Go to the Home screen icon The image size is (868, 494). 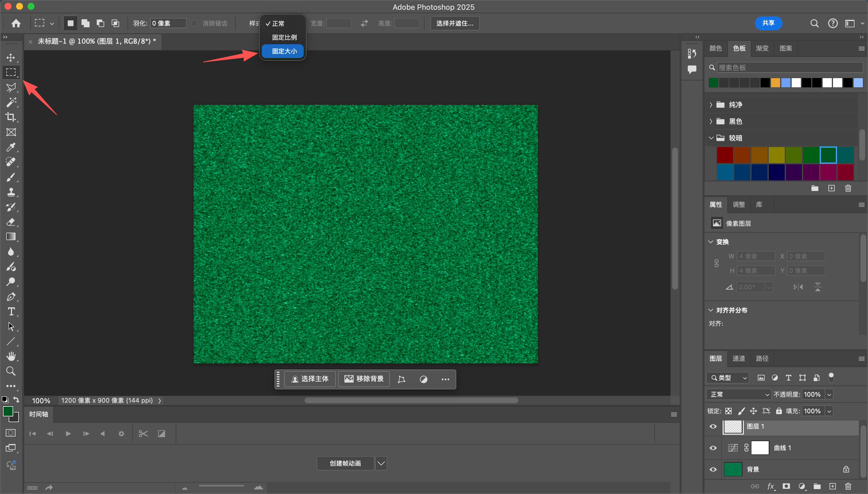click(16, 23)
